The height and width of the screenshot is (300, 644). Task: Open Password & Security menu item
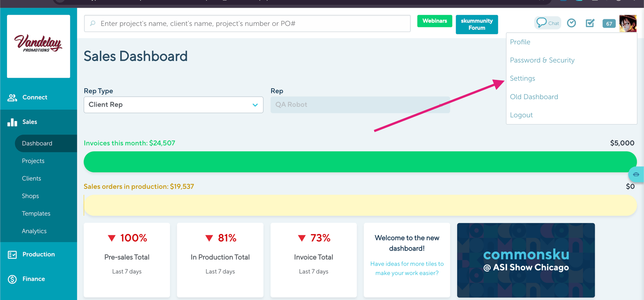pyautogui.click(x=542, y=60)
